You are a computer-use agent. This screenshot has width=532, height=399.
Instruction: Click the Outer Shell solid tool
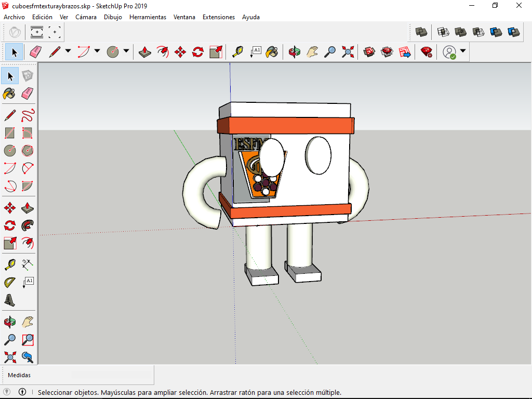[421, 32]
